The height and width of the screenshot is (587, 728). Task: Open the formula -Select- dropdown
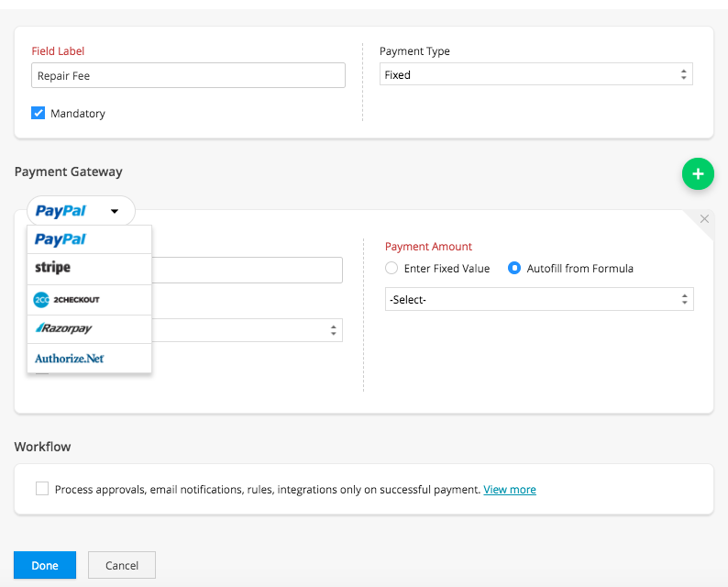(x=539, y=299)
